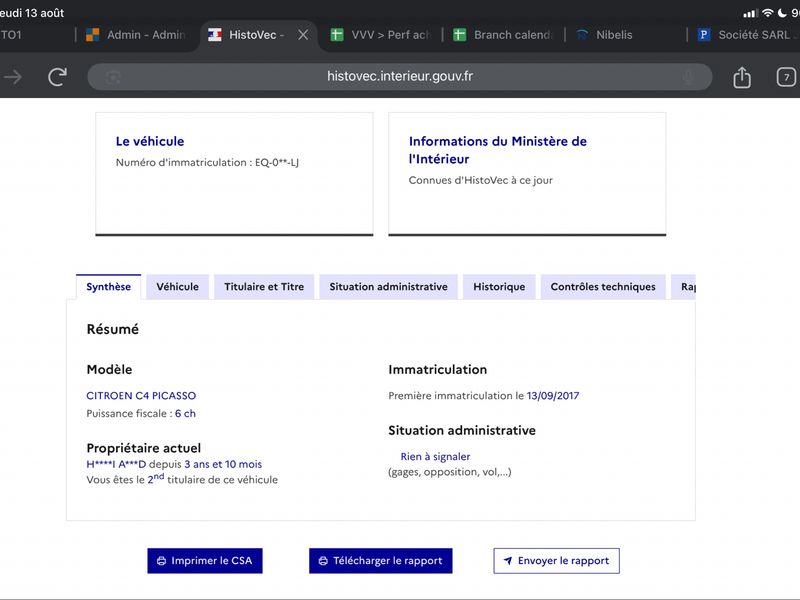
Task: Click the Télécharger le rapport button
Action: pyautogui.click(x=381, y=561)
